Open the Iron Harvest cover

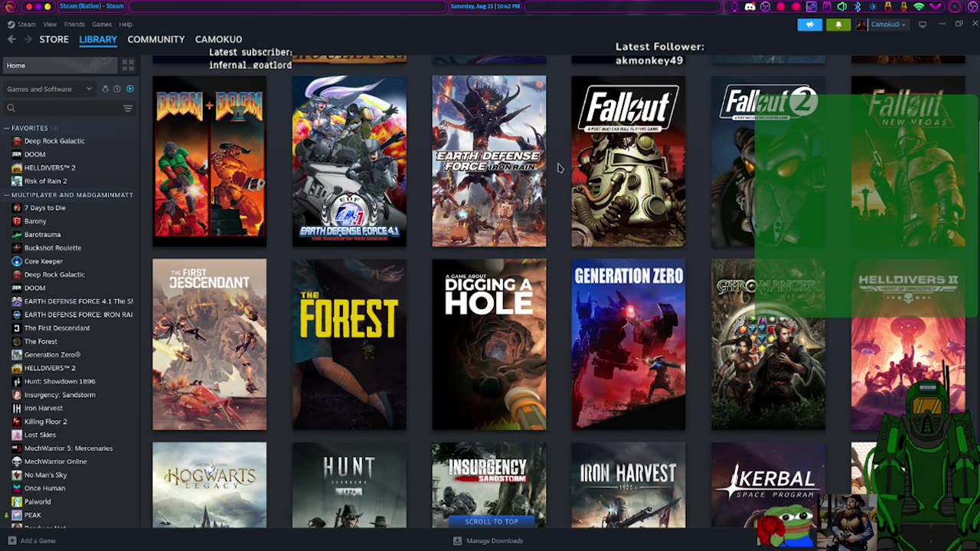tap(629, 485)
